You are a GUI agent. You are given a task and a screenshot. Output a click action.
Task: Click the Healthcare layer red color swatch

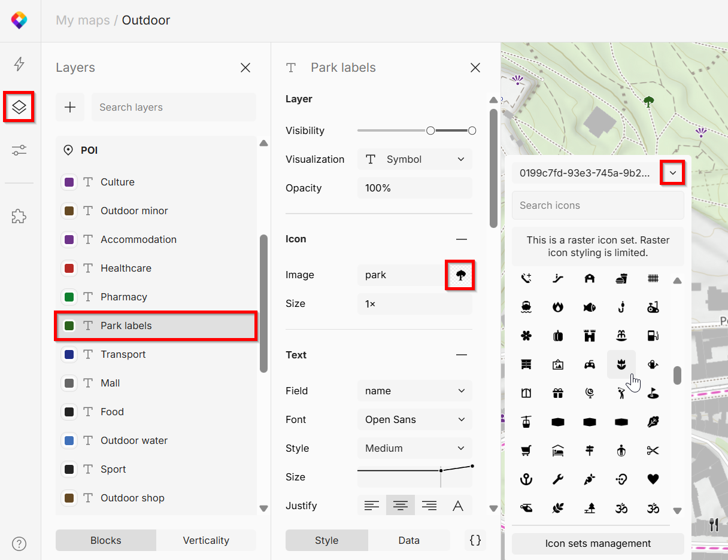[x=69, y=268]
